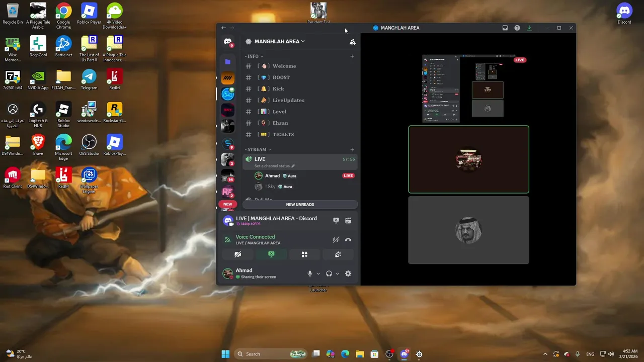Open microphone input device options chevron

pyautogui.click(x=318, y=274)
